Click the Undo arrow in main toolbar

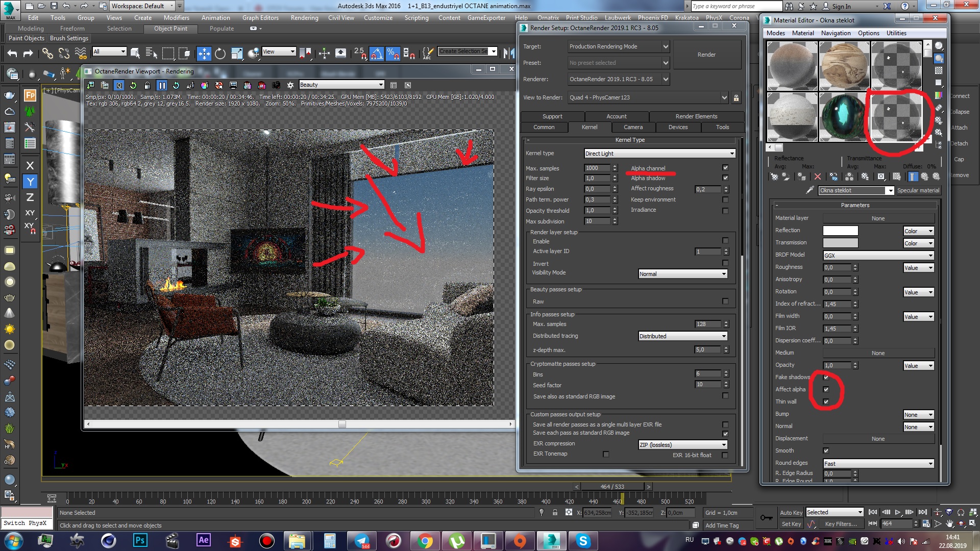[x=12, y=53]
